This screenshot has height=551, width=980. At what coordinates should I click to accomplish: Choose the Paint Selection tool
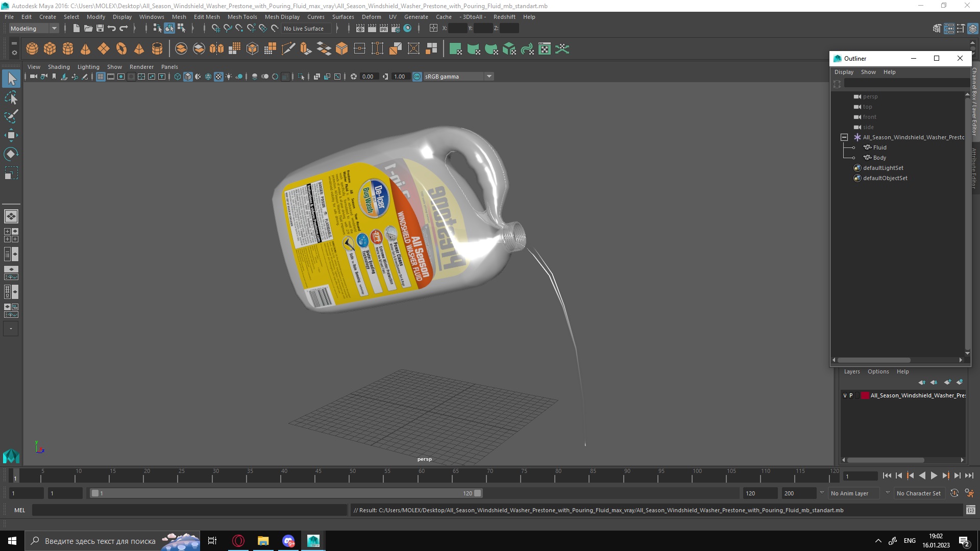pyautogui.click(x=11, y=116)
